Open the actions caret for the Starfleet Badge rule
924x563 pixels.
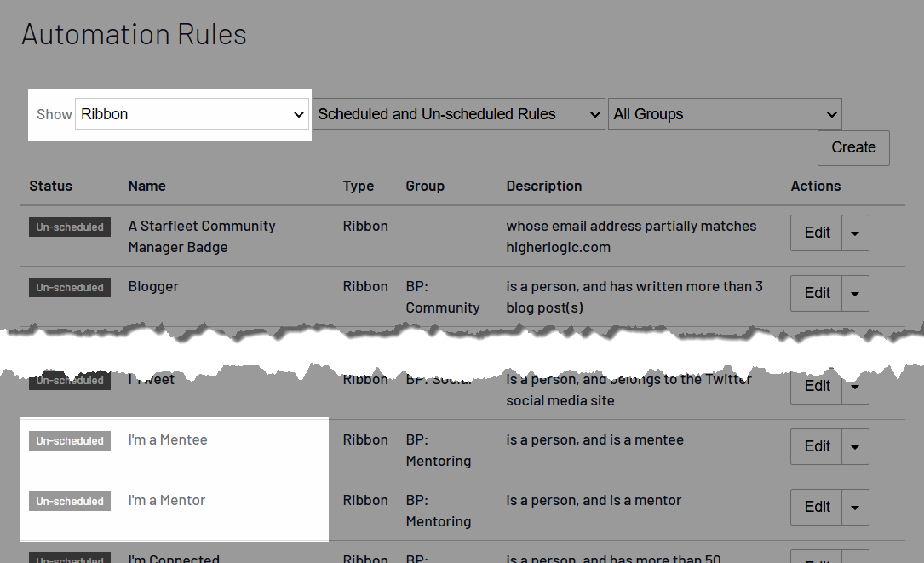(855, 233)
